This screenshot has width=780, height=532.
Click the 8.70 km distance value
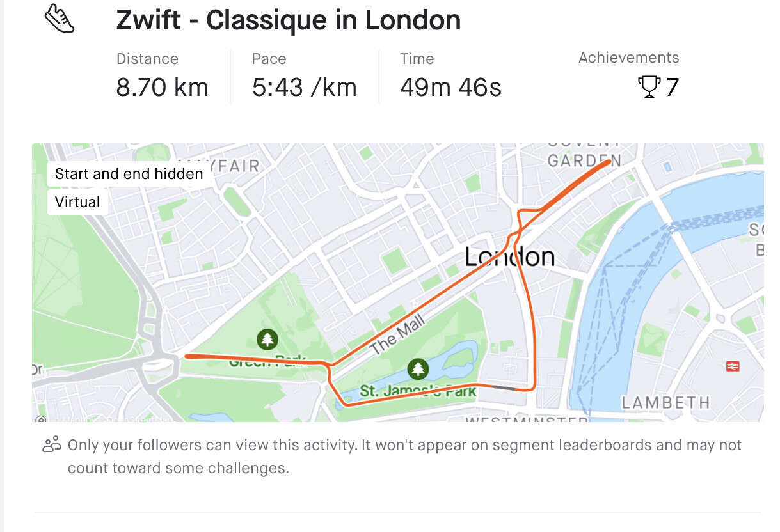tap(163, 87)
